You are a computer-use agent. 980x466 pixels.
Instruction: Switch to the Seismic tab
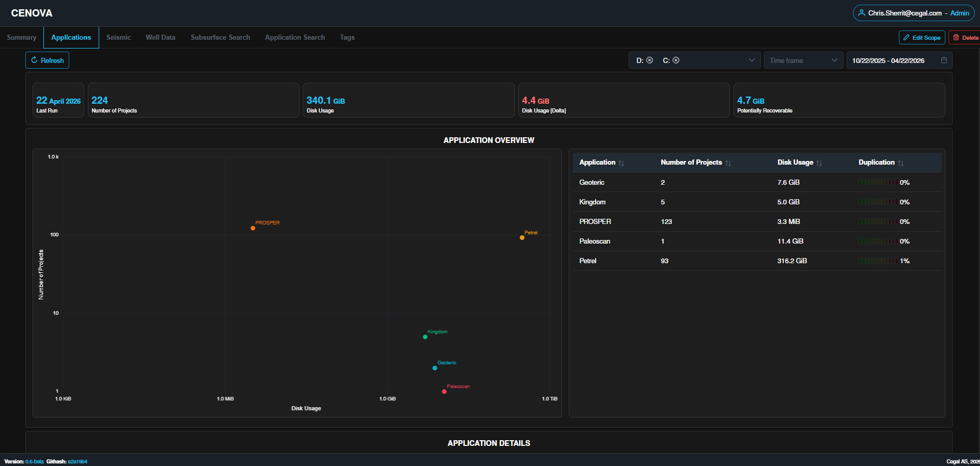pos(118,38)
